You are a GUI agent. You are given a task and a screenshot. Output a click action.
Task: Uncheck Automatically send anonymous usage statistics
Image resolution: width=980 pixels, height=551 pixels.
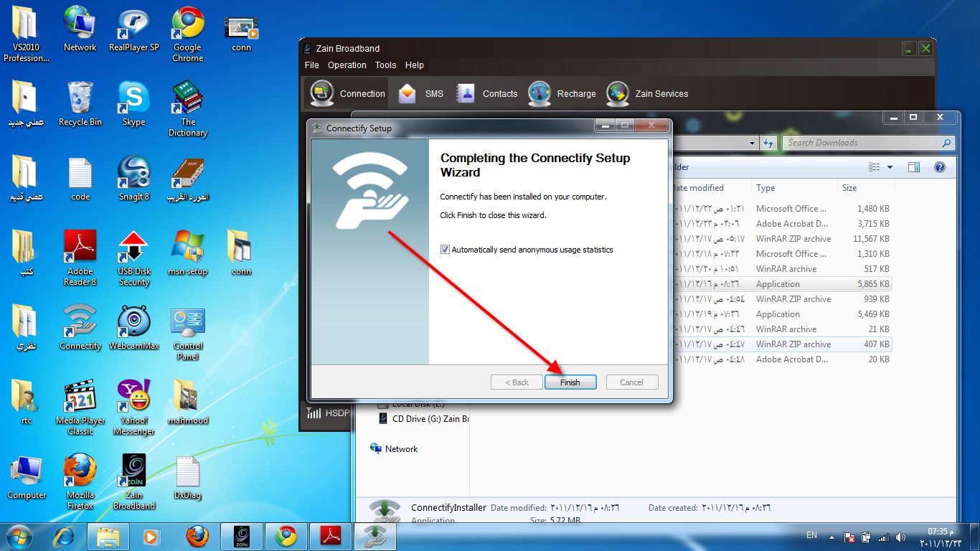(445, 250)
